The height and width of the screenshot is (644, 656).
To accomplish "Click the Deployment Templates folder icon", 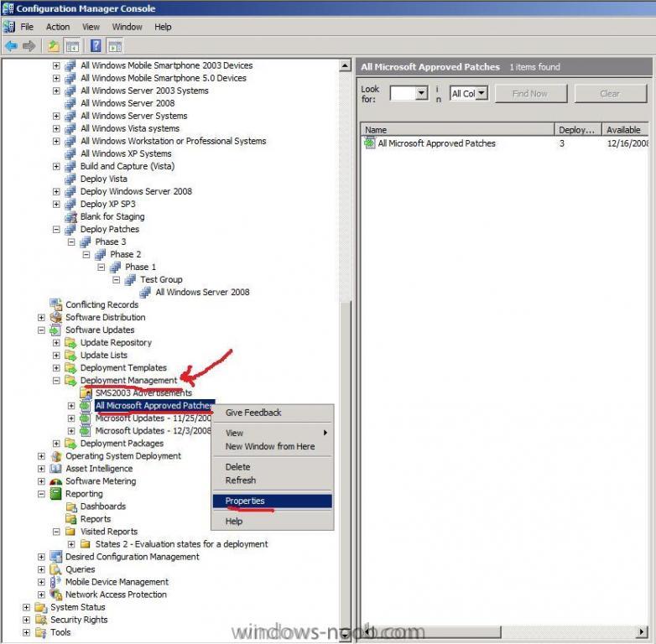I will (x=70, y=367).
